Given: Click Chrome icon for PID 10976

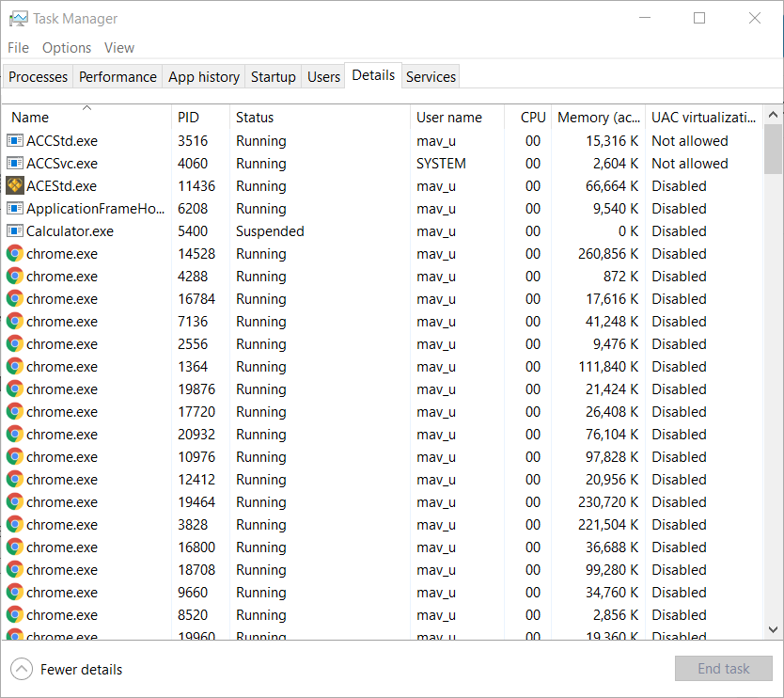Looking at the screenshot, I should [x=15, y=456].
